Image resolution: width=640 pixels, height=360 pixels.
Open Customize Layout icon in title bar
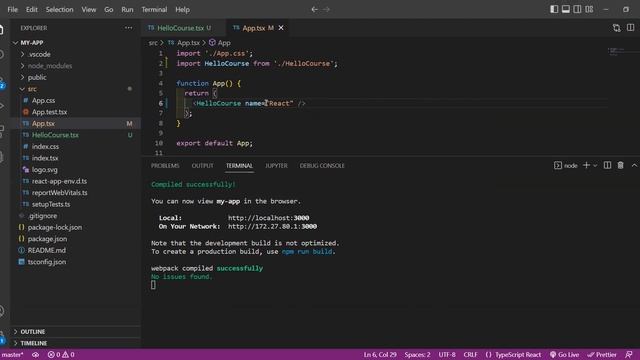pos(589,9)
